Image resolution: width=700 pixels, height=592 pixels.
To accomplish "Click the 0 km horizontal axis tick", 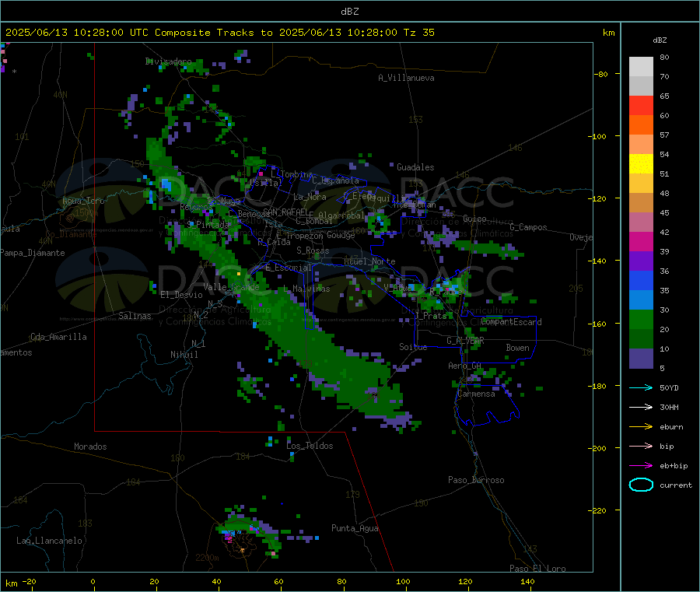I will pos(93,582).
